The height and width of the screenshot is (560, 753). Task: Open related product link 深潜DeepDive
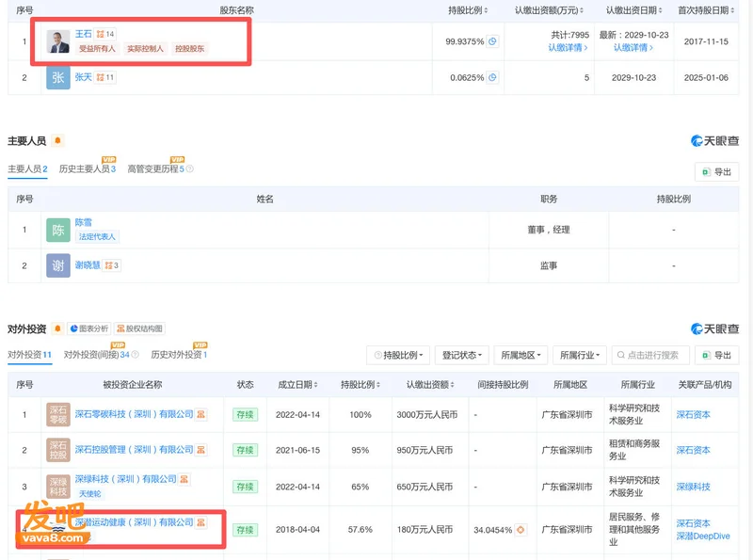coord(703,536)
